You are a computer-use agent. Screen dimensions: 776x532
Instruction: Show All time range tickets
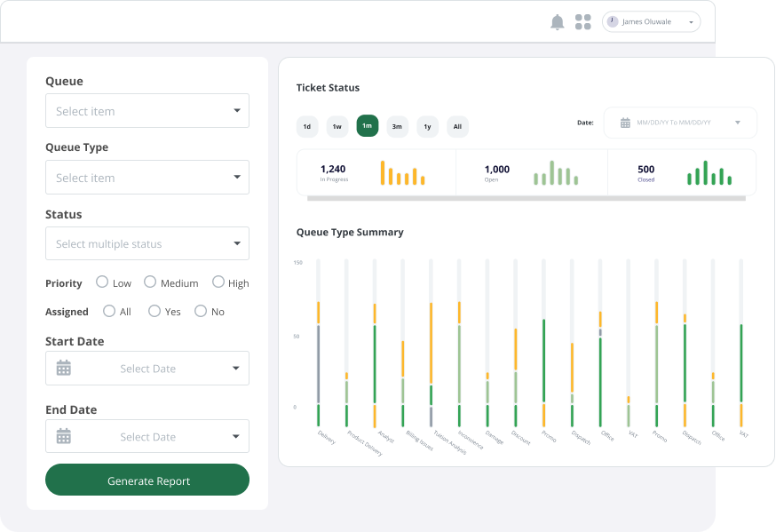coord(457,127)
